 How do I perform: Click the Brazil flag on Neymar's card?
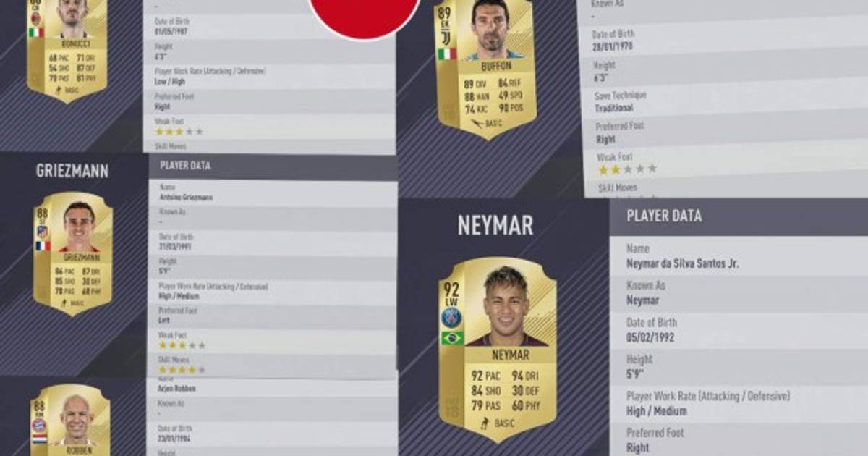452,338
